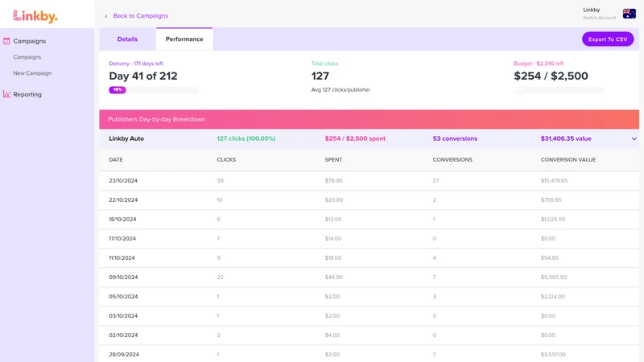This screenshot has height=362, width=644.
Task: Click the 127 clicks (100.00%) summary
Action: 246,138
